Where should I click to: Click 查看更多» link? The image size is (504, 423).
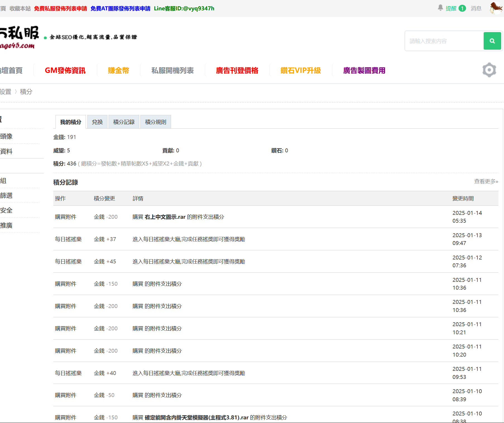click(486, 181)
